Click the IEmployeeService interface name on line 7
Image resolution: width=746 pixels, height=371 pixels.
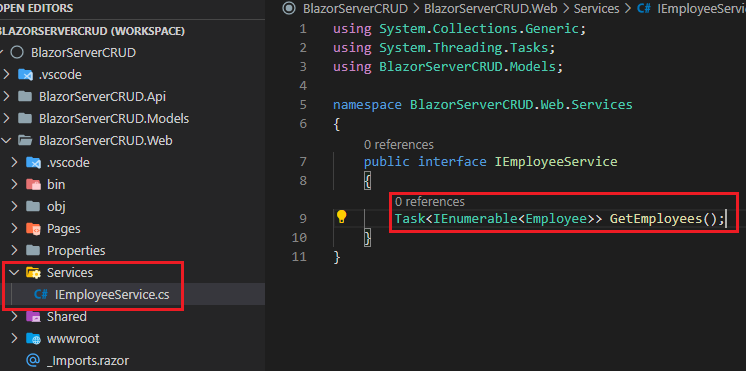click(556, 162)
